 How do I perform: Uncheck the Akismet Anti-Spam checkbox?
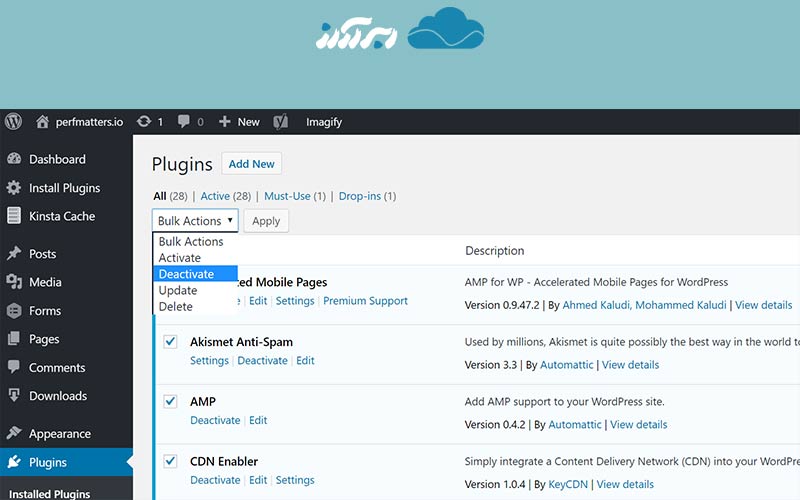click(170, 342)
